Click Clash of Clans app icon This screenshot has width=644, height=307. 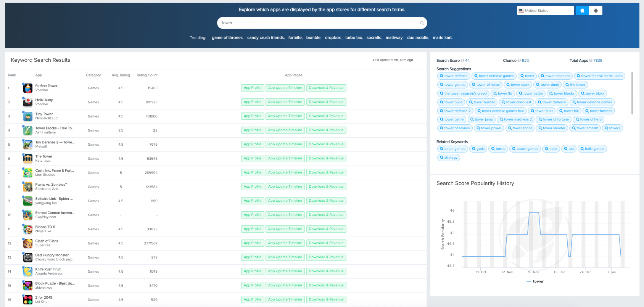pos(27,243)
